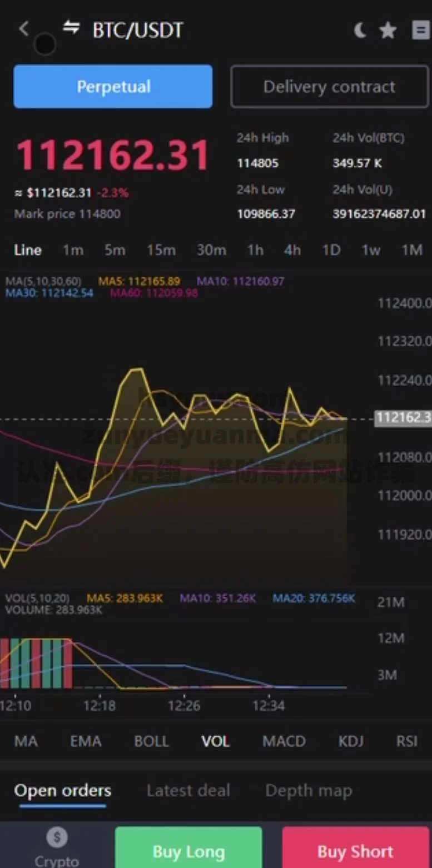
Task: Show the BOLL indicator
Action: [x=151, y=741]
